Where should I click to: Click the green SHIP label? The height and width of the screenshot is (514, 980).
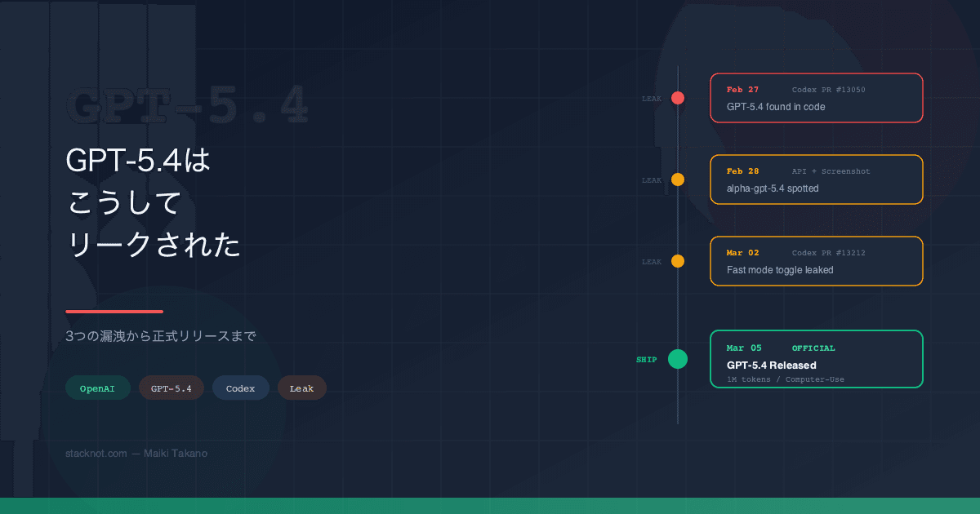point(647,360)
